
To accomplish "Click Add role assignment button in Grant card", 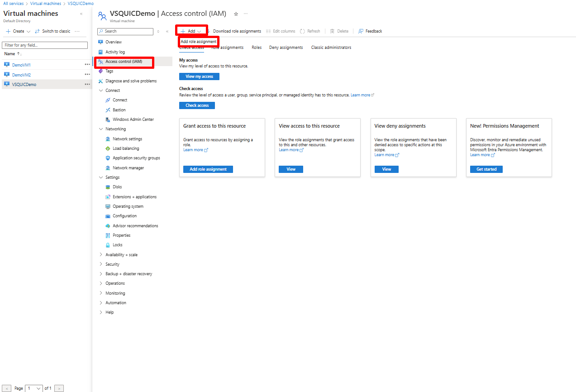I will 208,169.
